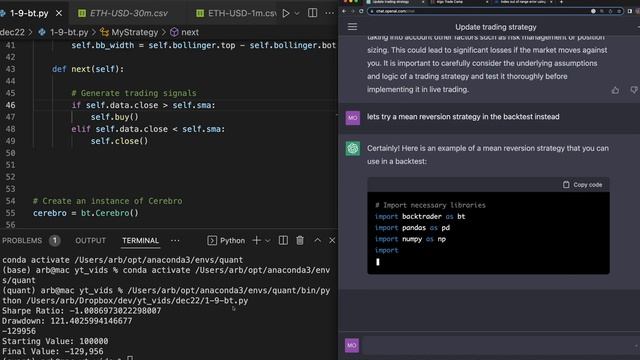Click the Sharpe Ratio terminal output line
Screen dimensions: 640x360
[82, 311]
